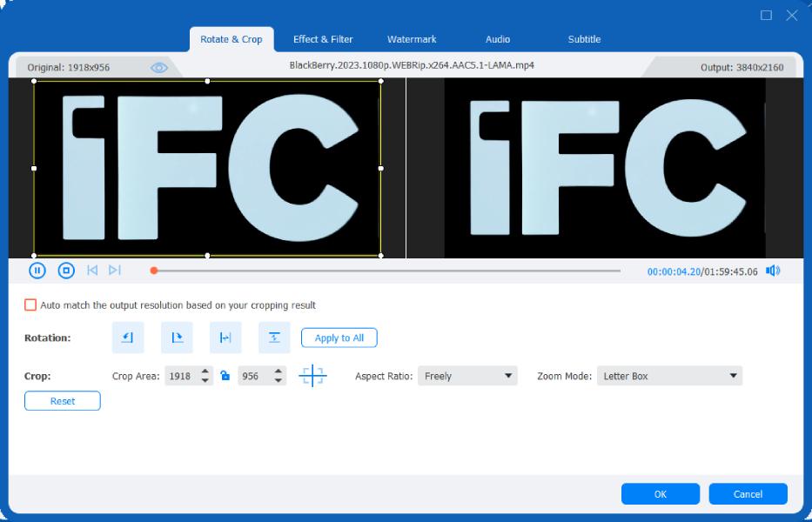
Task: Flip the video horizontally
Action: (x=225, y=338)
